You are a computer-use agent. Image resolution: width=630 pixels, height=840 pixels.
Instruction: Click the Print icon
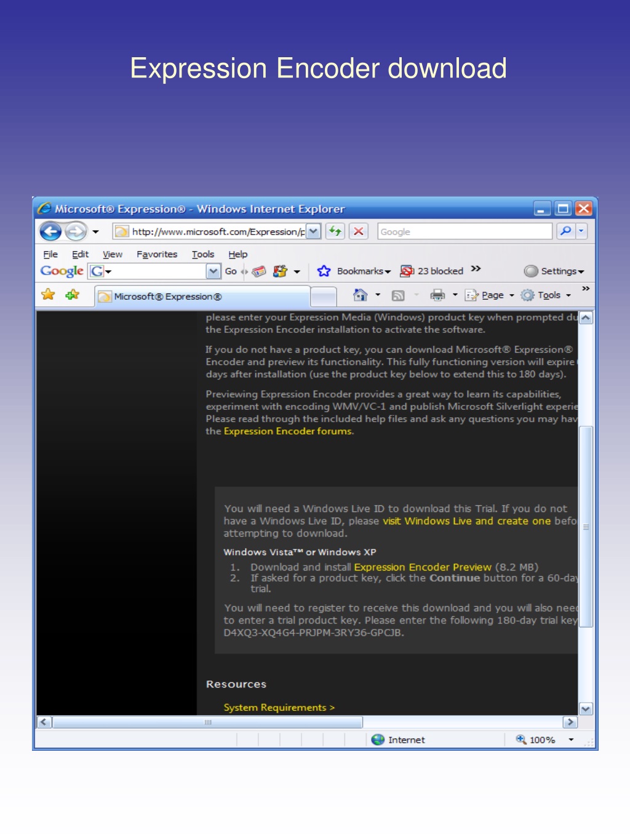[437, 295]
